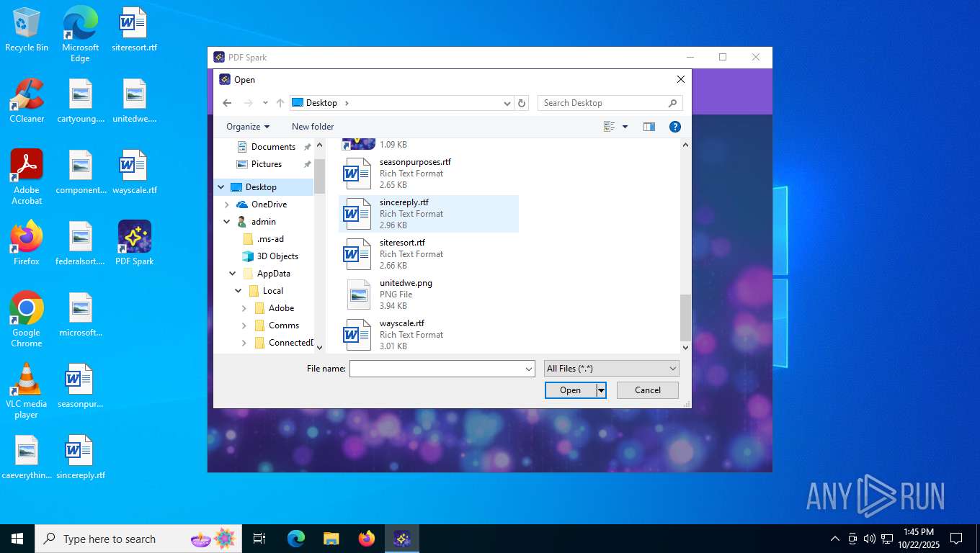
Task: Click the New folder button
Action: coord(313,127)
